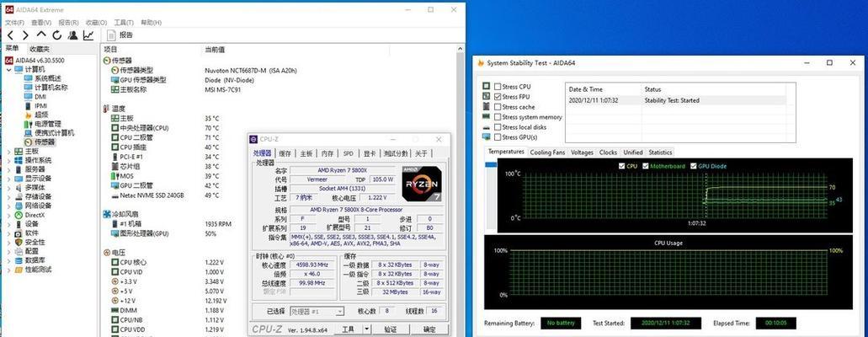Click the 工具 tools button in CPU-Z

coord(349,329)
